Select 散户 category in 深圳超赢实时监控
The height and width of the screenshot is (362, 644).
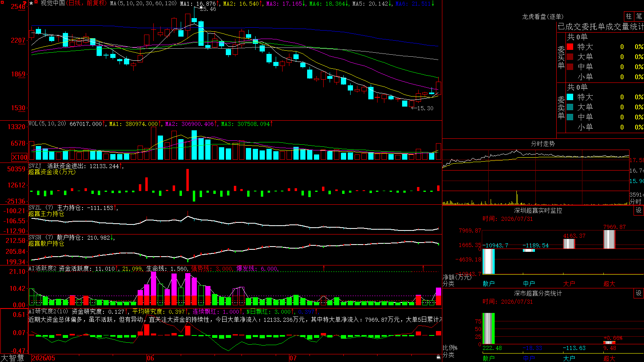point(489,284)
